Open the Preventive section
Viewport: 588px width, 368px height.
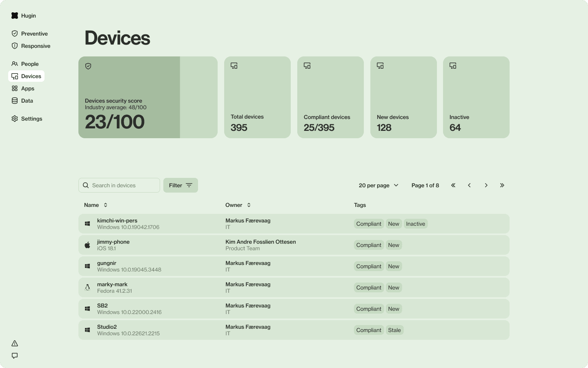tap(30, 34)
